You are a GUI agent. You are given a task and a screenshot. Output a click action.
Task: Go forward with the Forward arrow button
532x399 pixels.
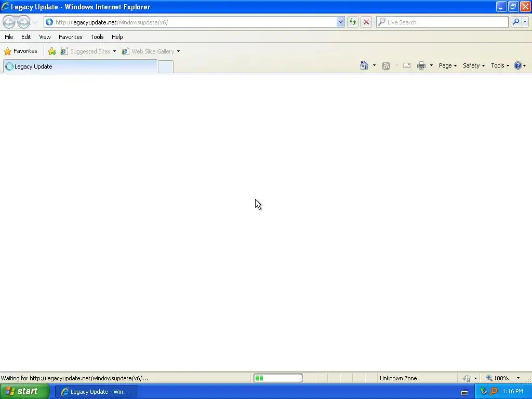pos(23,22)
